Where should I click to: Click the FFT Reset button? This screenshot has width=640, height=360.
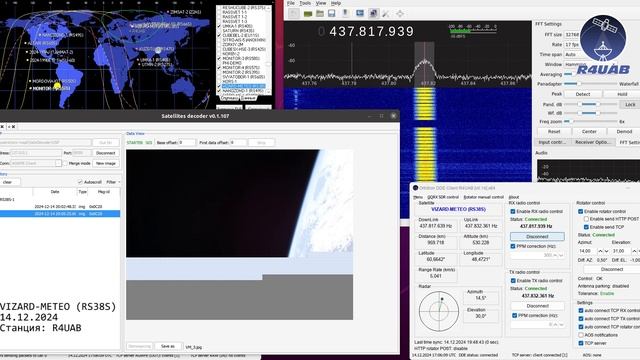click(554, 132)
